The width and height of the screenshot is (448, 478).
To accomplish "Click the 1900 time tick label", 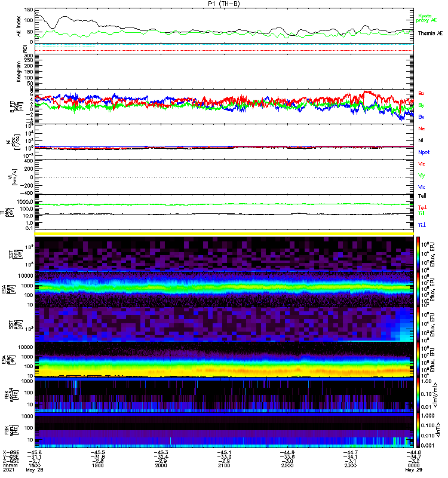I will [98, 466].
